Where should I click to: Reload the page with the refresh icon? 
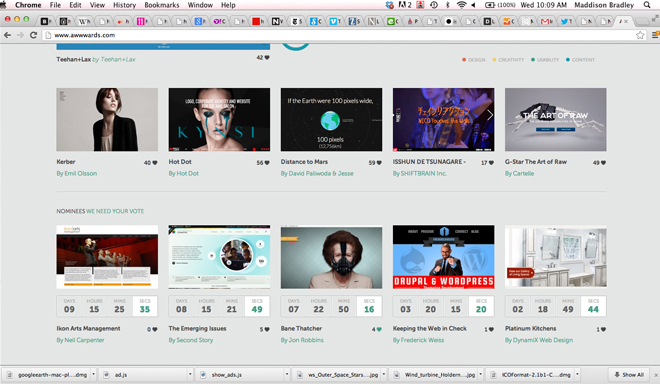coord(33,35)
